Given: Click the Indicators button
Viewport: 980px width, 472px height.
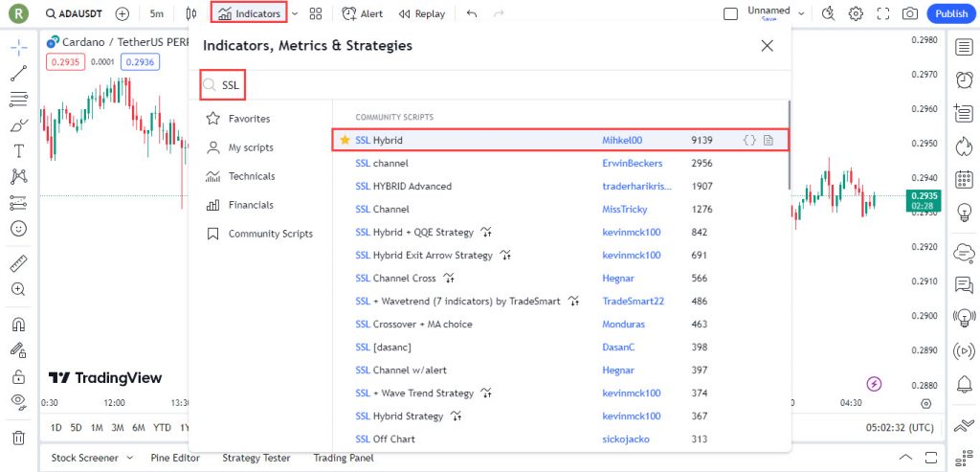Looking at the screenshot, I should click(250, 13).
